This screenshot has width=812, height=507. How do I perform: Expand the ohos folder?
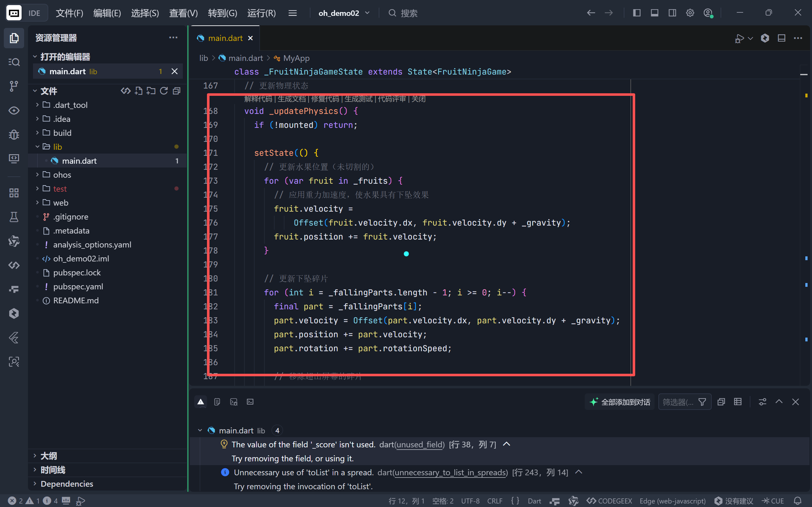tap(62, 175)
